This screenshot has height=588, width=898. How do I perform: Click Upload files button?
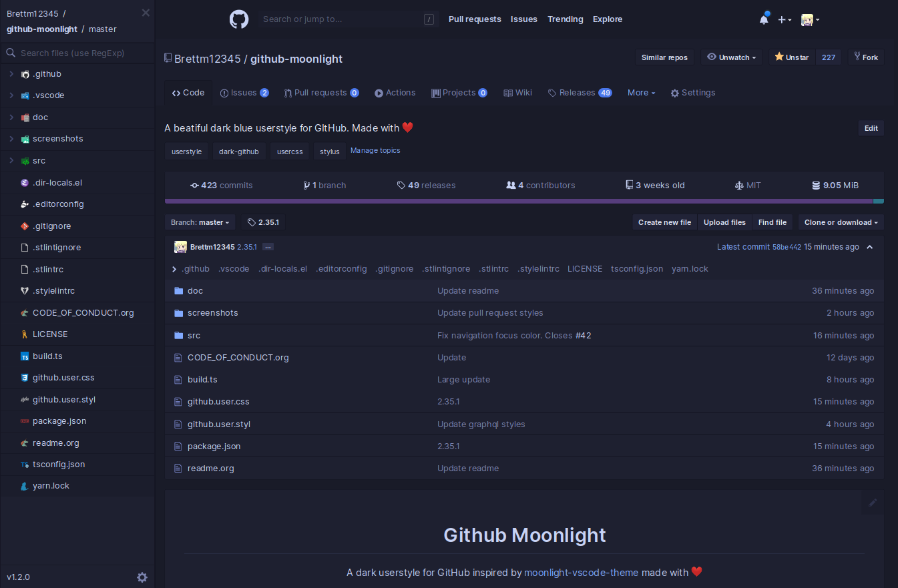[724, 222]
